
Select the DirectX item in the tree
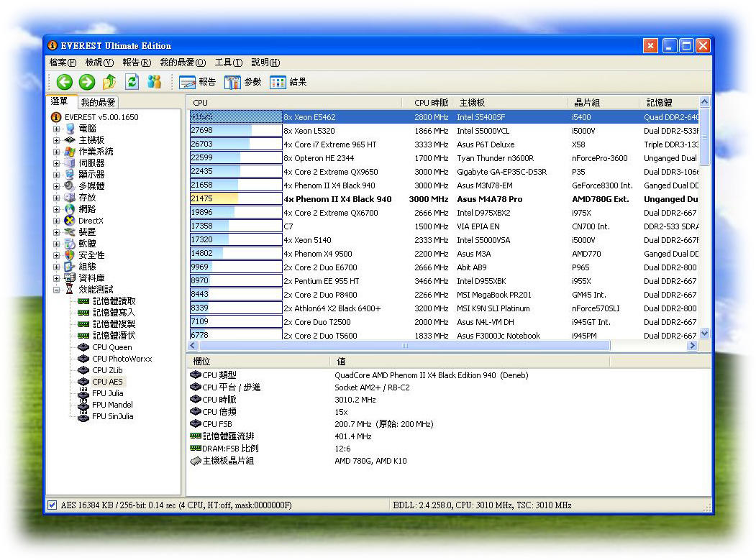coord(91,221)
